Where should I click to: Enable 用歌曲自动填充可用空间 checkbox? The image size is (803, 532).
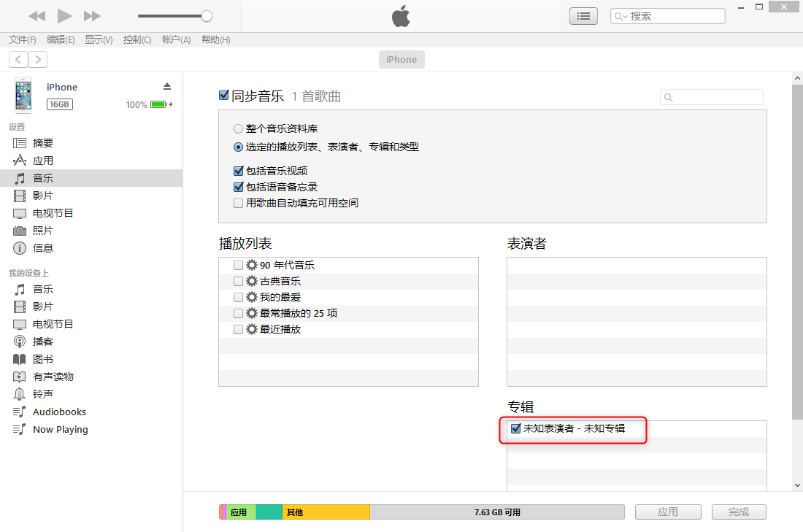(238, 204)
